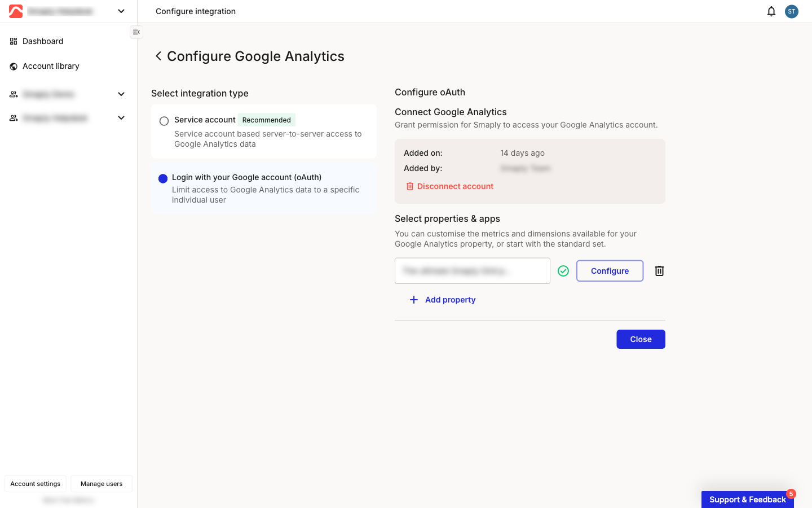Click the 'Added on:' label

[x=423, y=153]
